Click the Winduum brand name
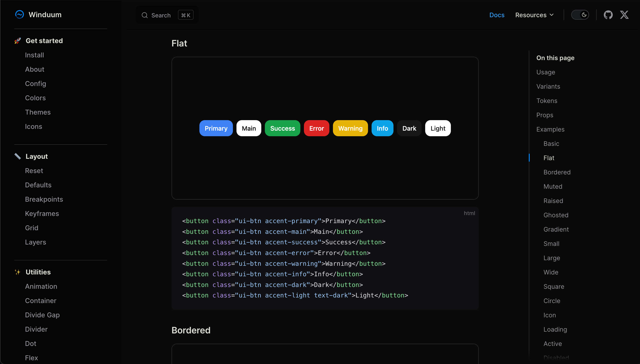The height and width of the screenshot is (364, 640). 45,15
